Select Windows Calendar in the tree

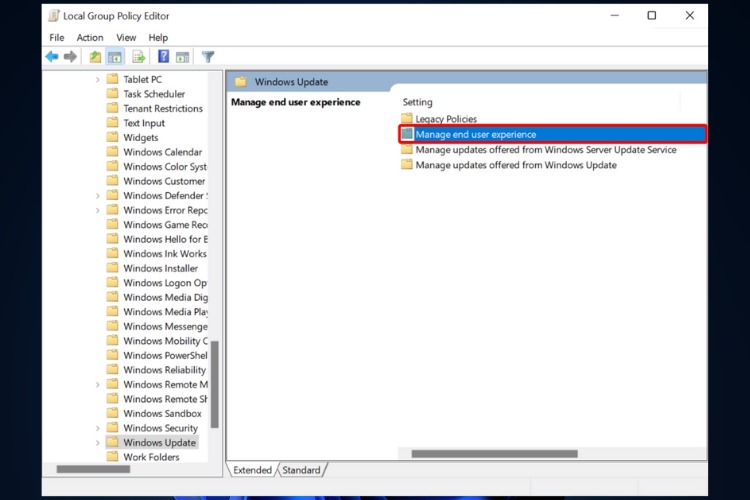(x=163, y=152)
